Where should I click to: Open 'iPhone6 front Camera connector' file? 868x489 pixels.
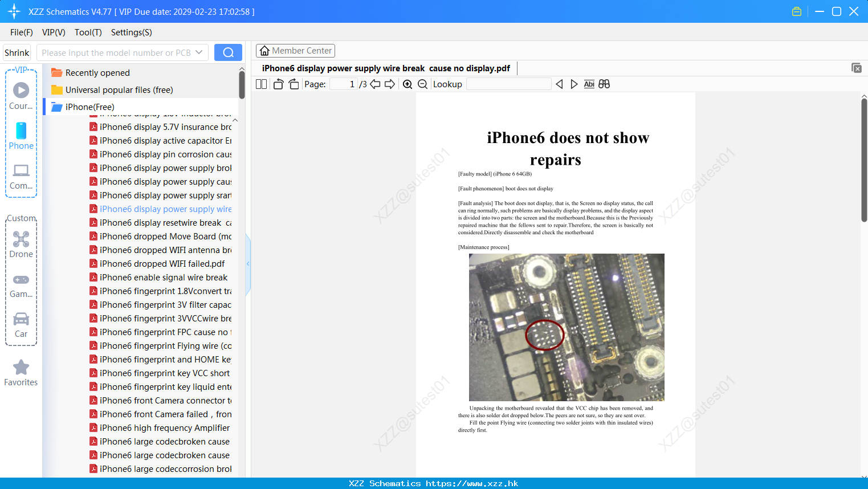coord(161,401)
